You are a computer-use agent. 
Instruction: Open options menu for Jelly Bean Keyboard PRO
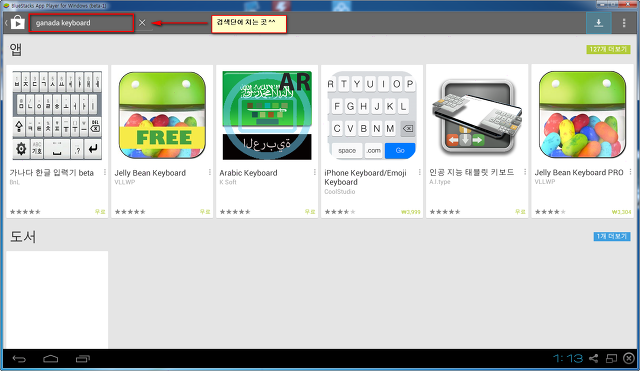(x=630, y=172)
